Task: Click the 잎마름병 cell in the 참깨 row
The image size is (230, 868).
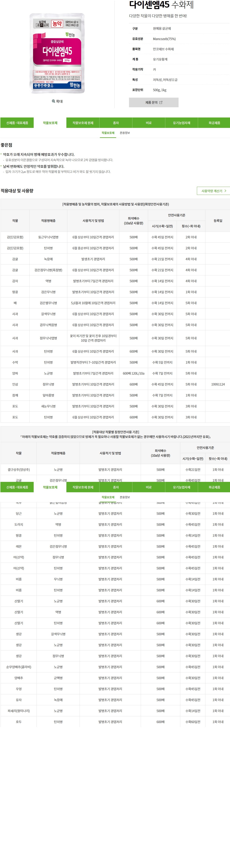Action: point(48,395)
